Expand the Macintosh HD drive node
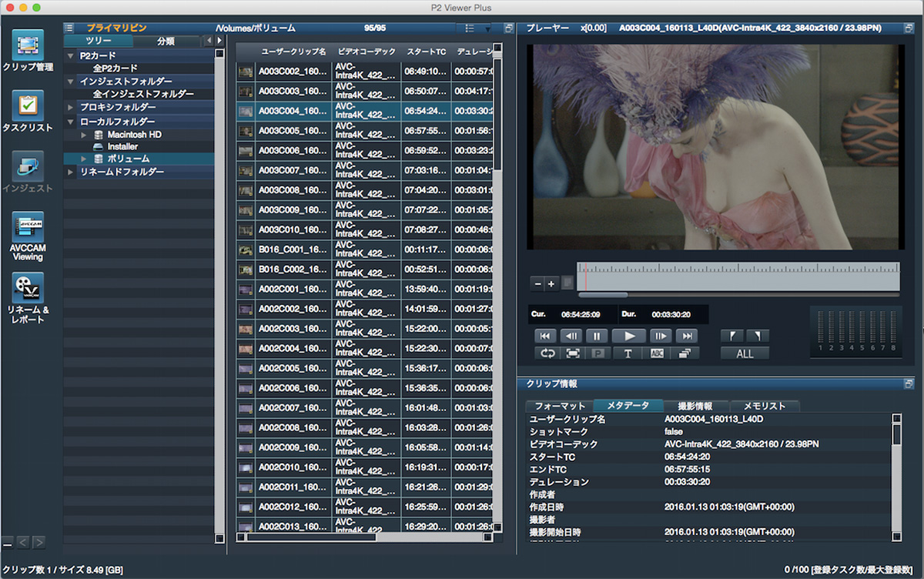924x579 pixels. [x=84, y=135]
